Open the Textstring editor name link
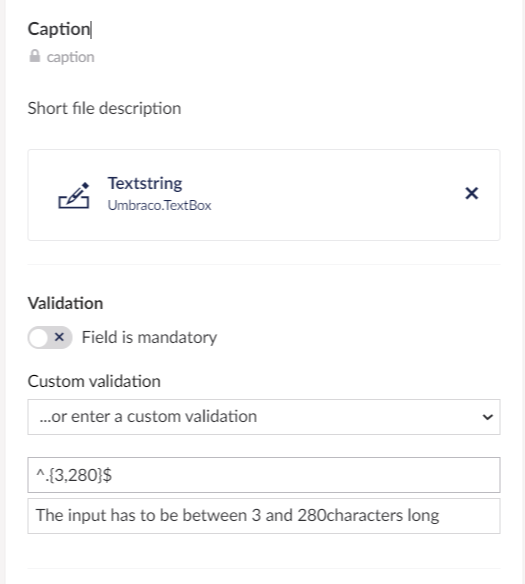This screenshot has width=525, height=584. click(x=145, y=183)
